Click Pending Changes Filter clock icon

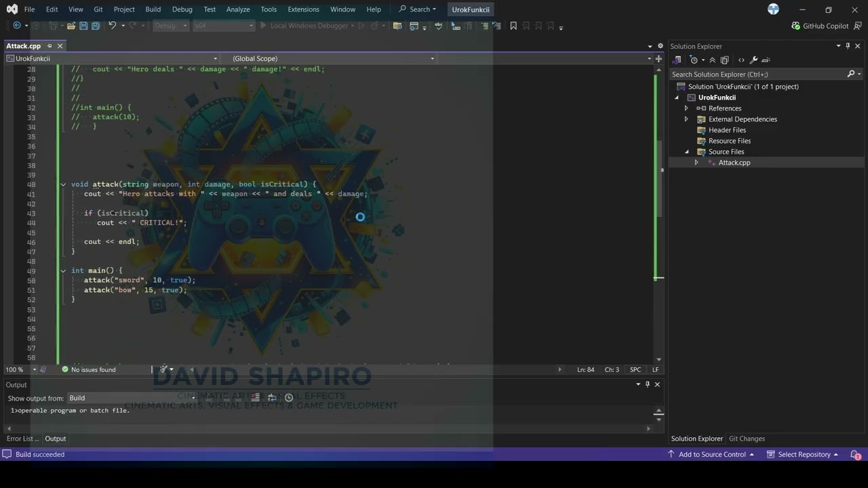tap(693, 60)
